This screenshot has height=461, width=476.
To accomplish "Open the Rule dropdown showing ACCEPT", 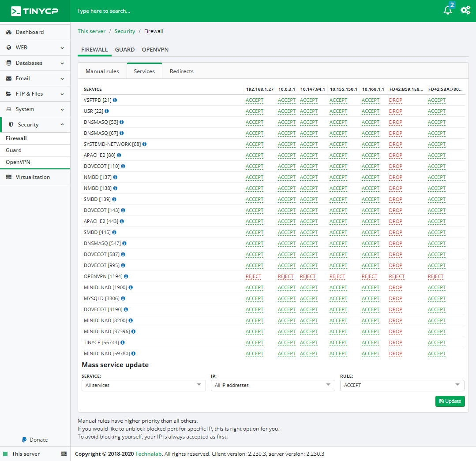I will point(402,386).
